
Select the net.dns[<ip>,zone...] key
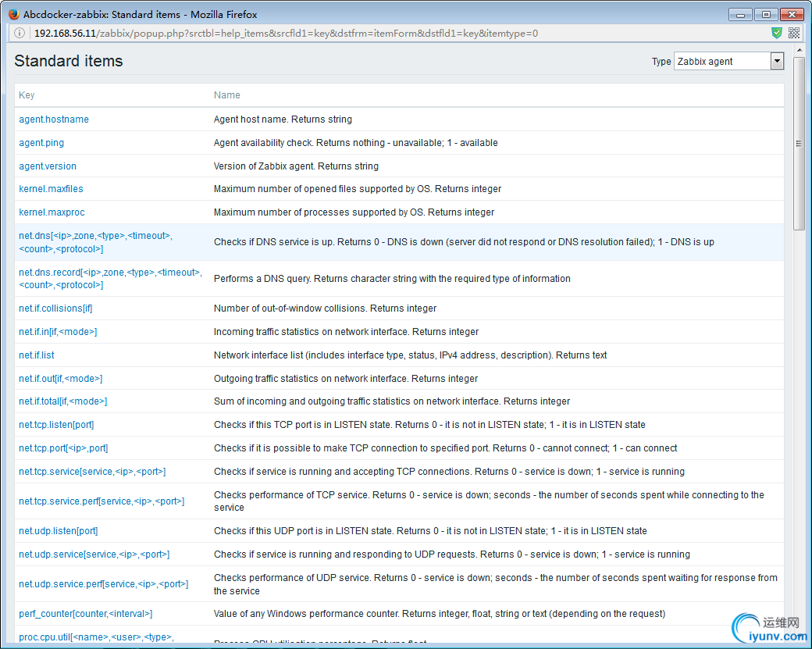96,242
